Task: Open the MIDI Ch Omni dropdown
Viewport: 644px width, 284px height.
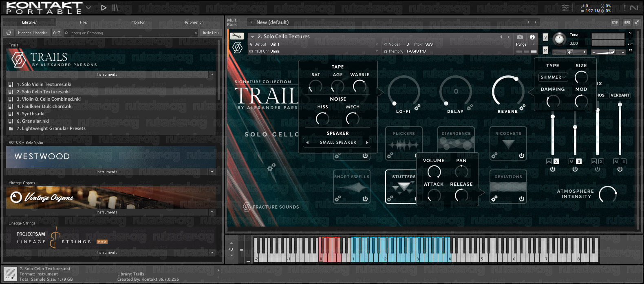Action: click(314, 51)
